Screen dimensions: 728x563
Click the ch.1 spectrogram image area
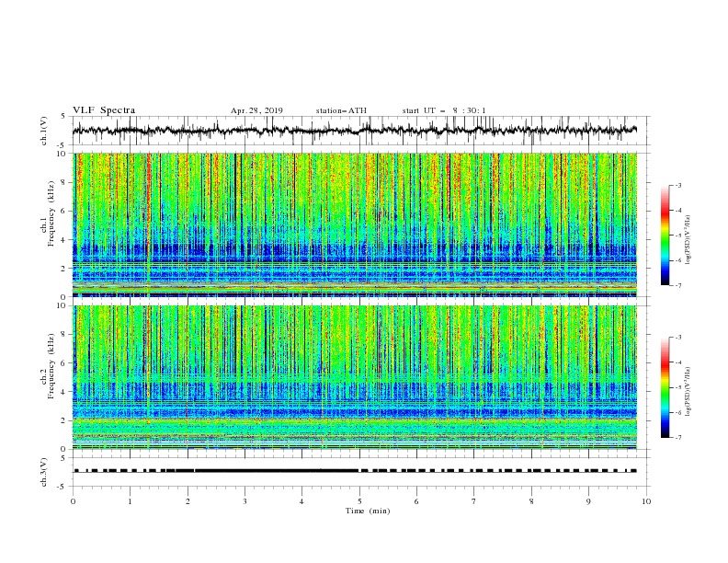click(x=355, y=224)
